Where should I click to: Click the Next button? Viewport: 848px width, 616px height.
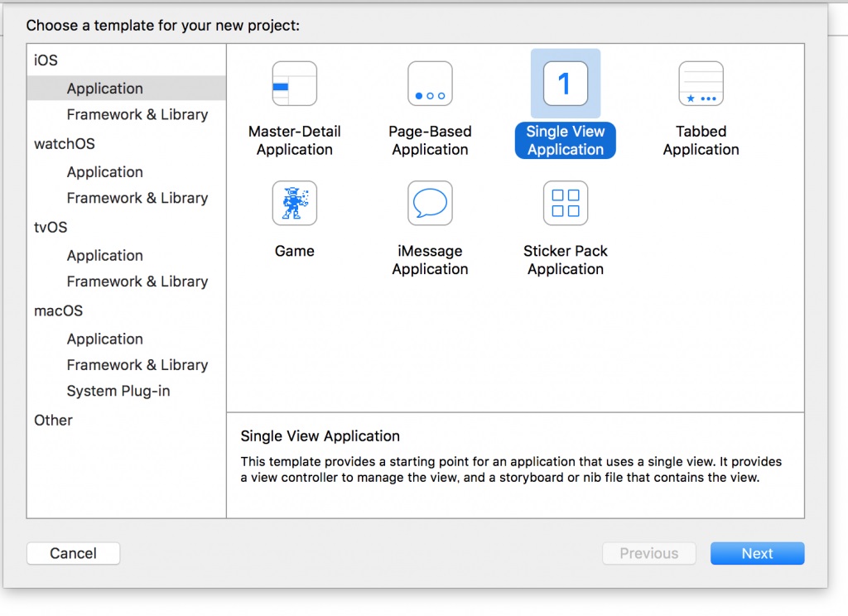tap(757, 553)
